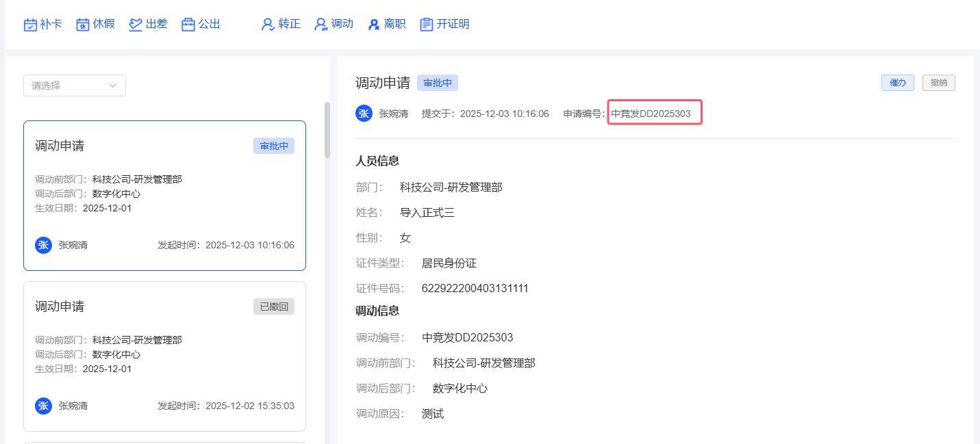980x444 pixels.
Task: Click the 休假 leave icon
Action: tap(83, 25)
